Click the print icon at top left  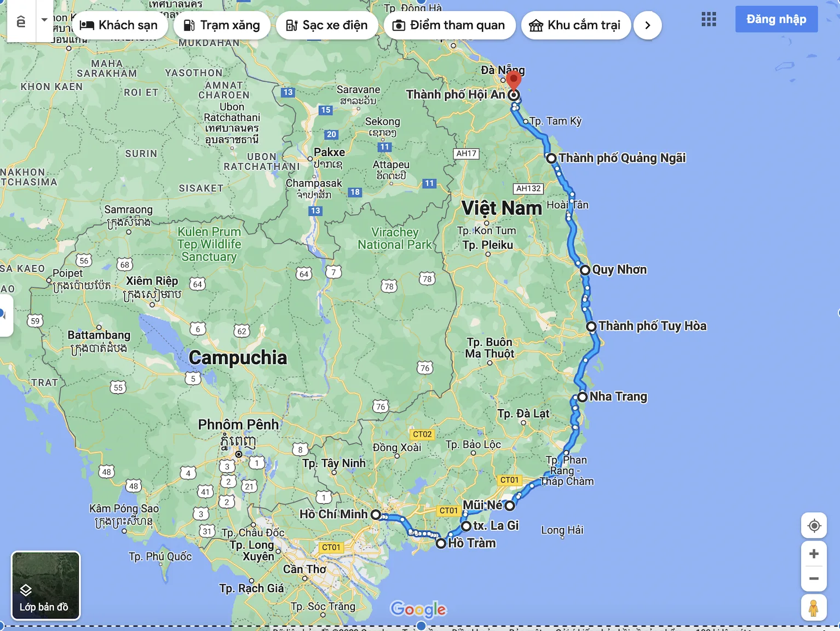pyautogui.click(x=21, y=21)
